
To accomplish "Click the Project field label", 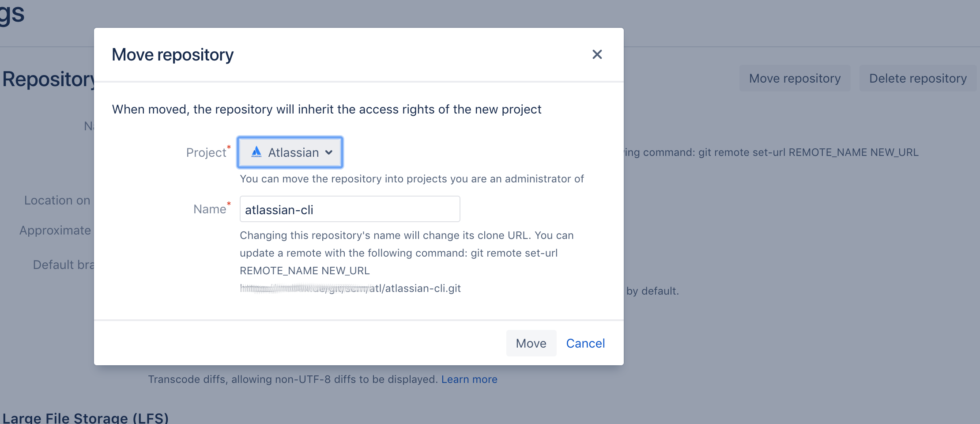I will click(206, 152).
